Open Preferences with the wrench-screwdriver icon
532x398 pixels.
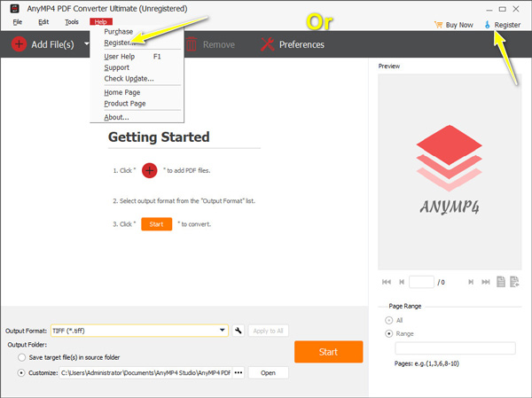coord(268,44)
